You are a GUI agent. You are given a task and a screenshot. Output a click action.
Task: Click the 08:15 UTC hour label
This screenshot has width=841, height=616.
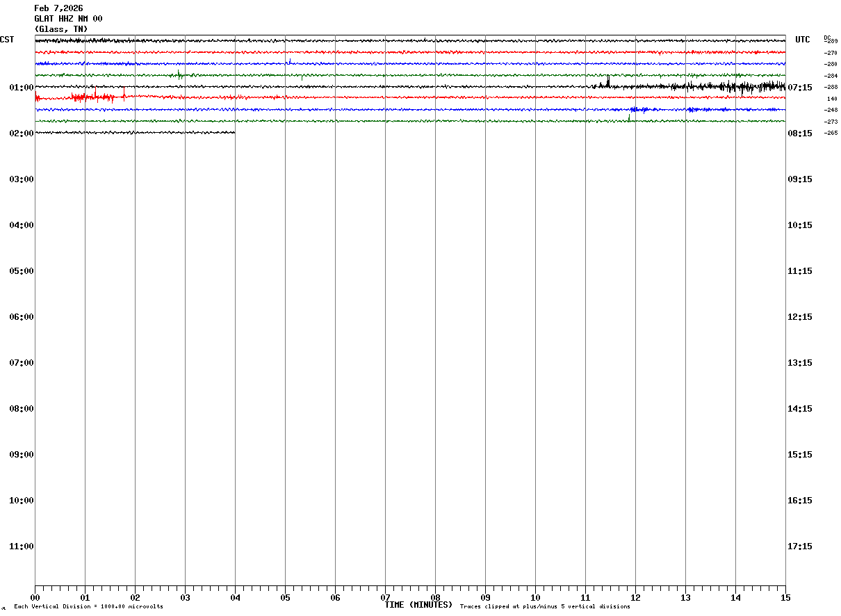coord(799,133)
